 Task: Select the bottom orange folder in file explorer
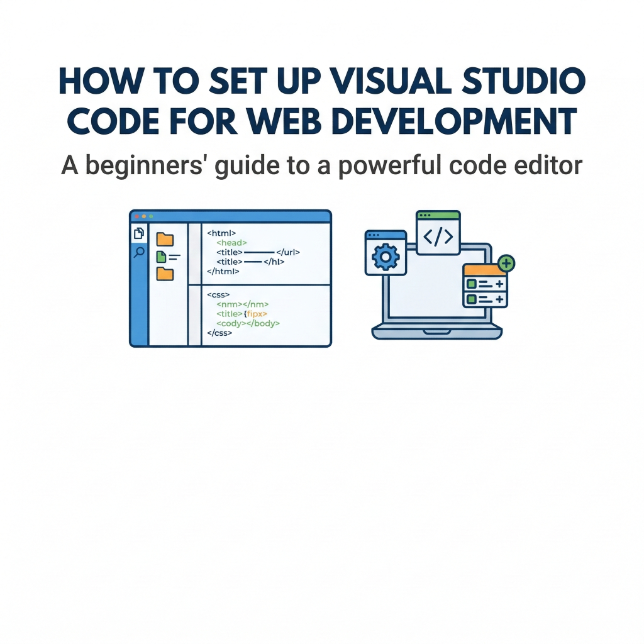pyautogui.click(x=165, y=274)
